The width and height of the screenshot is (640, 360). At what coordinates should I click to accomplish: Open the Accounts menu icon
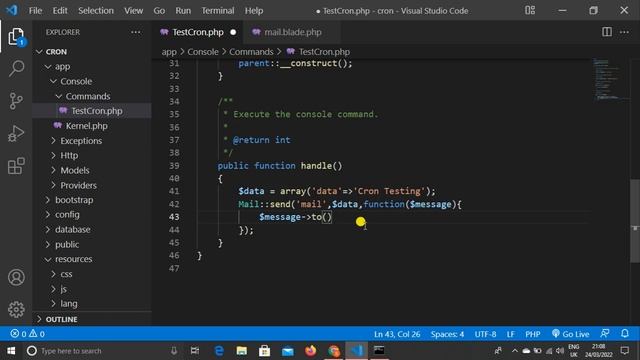pyautogui.click(x=16, y=278)
